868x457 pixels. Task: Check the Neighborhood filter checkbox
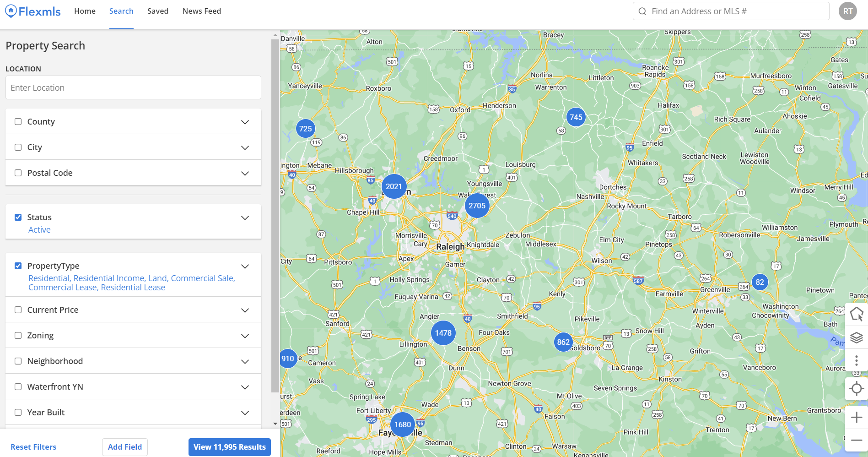point(18,361)
